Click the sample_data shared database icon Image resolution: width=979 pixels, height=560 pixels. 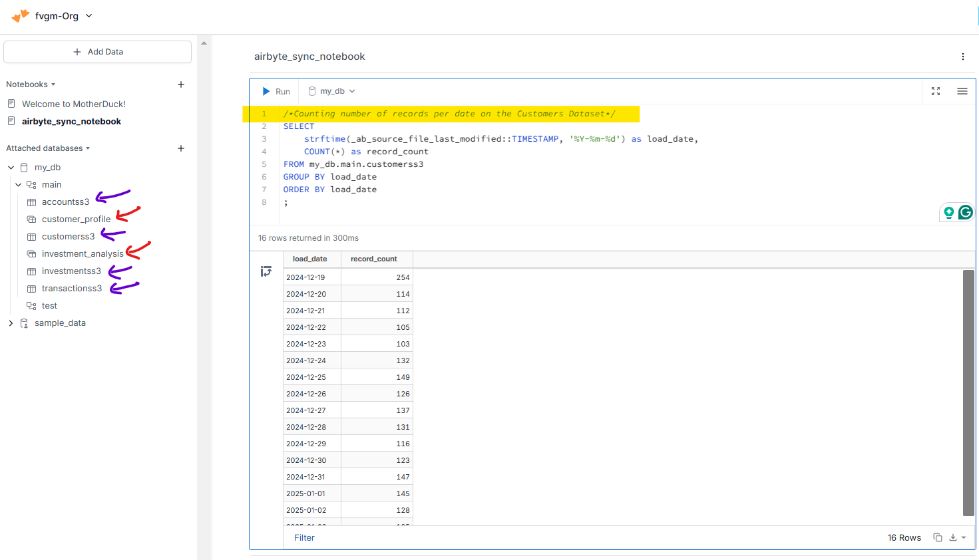(x=24, y=323)
